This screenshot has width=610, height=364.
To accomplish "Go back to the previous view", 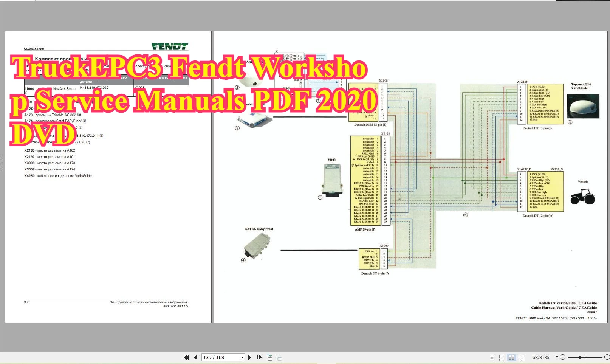I will point(269,357).
